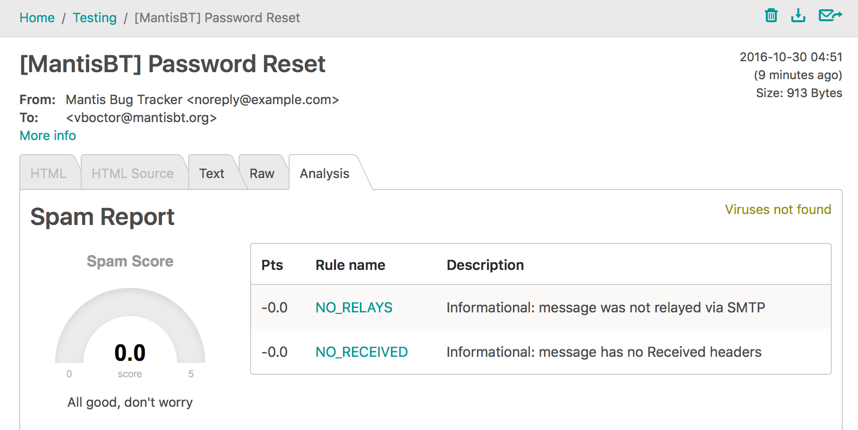858x430 pixels.
Task: Open the NO_RELAYS rule link
Action: click(x=354, y=308)
